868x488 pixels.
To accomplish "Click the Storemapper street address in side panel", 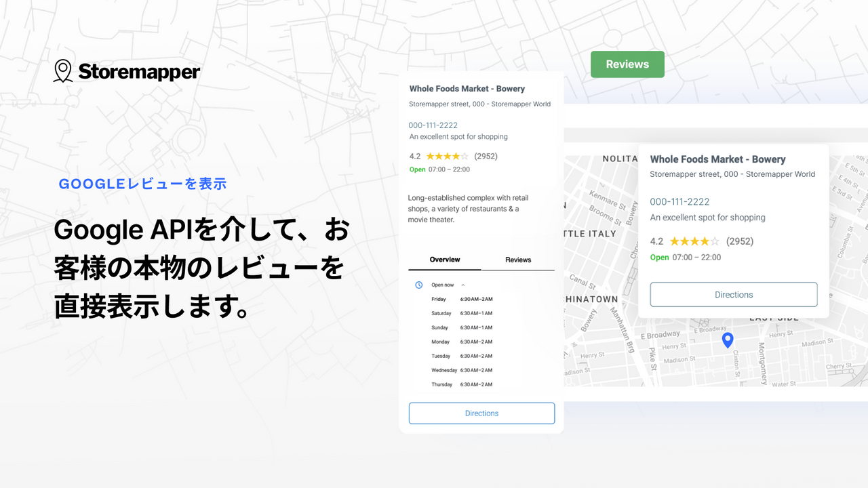I will (480, 104).
